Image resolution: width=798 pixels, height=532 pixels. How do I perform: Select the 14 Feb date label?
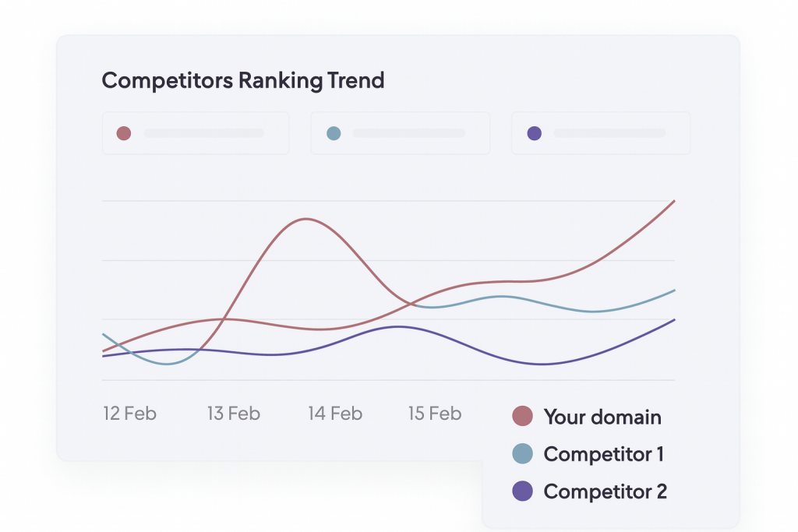[335, 413]
